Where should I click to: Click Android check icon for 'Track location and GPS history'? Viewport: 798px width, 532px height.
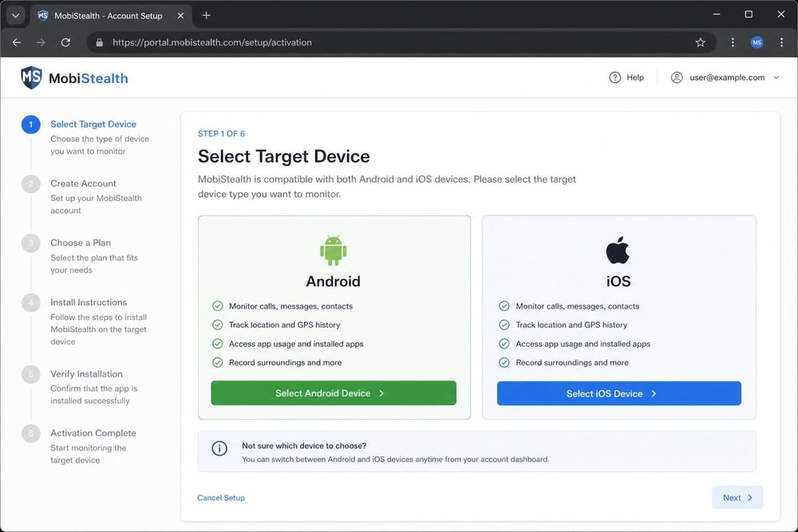217,325
